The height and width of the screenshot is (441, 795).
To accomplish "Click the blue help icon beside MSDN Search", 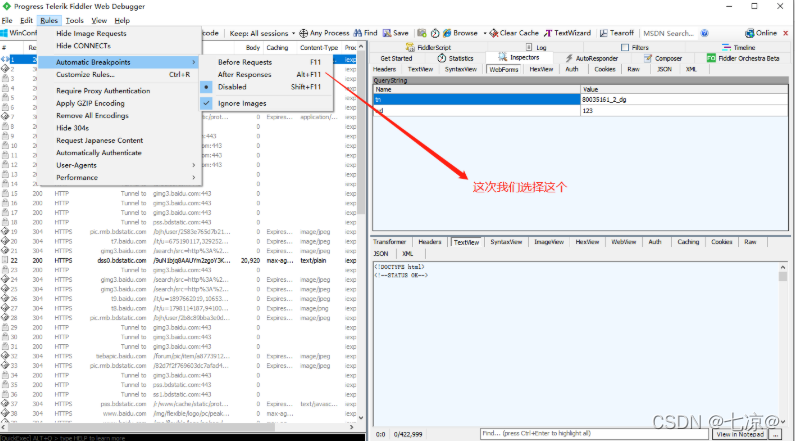I will [x=704, y=33].
